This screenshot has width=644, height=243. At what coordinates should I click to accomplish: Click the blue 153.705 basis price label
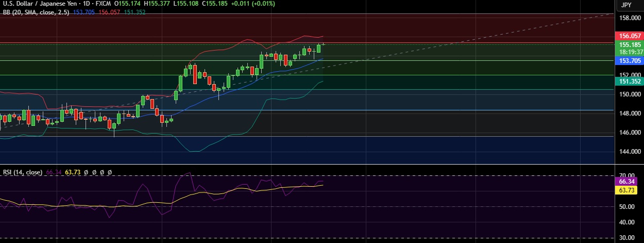click(x=629, y=61)
